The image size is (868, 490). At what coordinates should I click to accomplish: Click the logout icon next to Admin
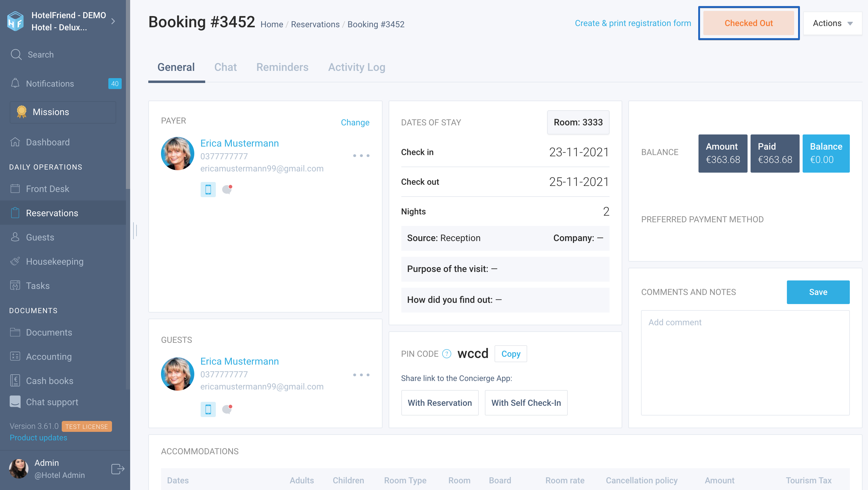(x=118, y=469)
